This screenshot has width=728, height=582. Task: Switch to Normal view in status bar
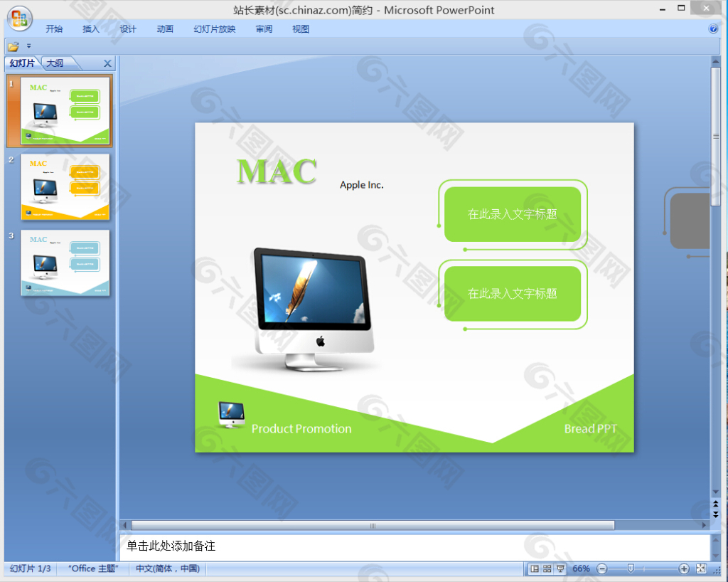click(x=534, y=569)
